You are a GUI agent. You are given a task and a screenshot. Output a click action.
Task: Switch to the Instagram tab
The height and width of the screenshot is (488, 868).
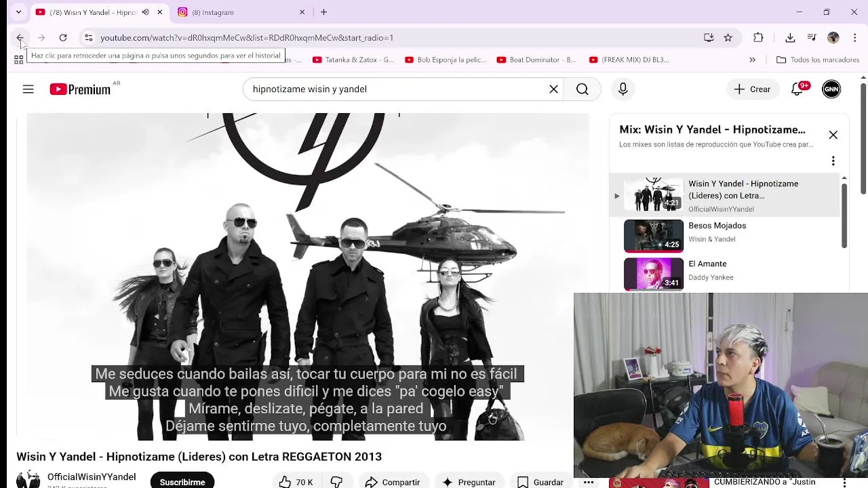click(x=241, y=12)
